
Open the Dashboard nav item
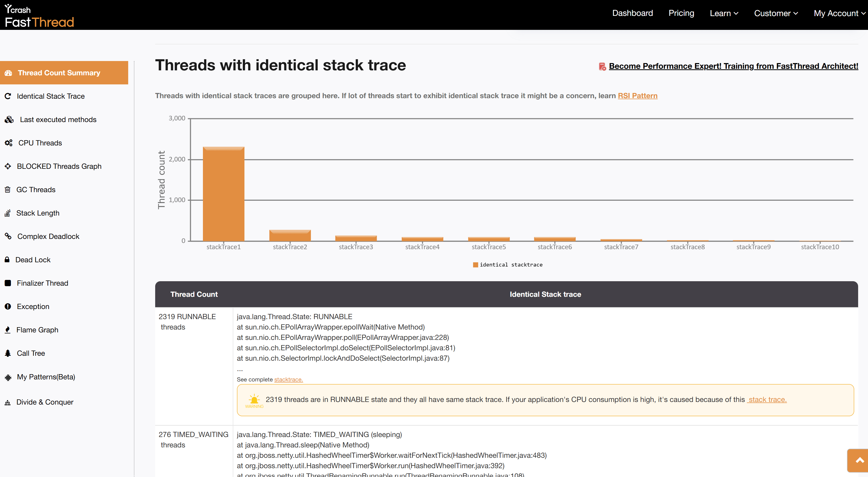click(x=632, y=13)
